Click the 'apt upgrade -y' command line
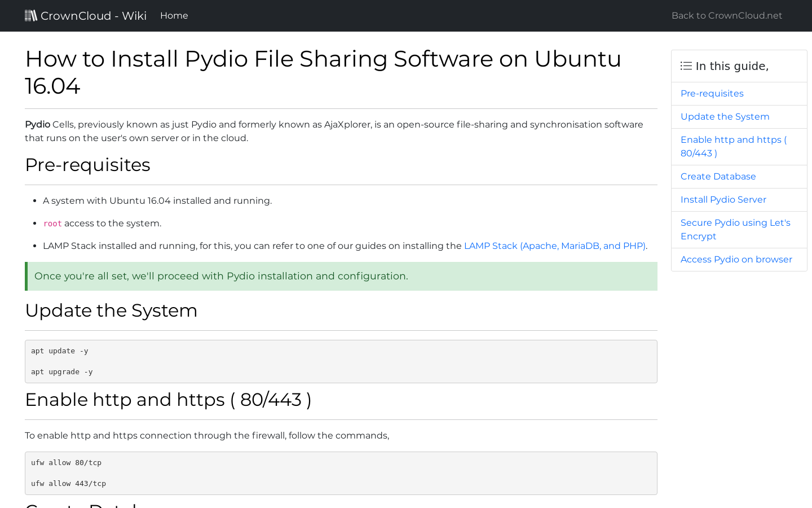The height and width of the screenshot is (508, 812). [62, 372]
